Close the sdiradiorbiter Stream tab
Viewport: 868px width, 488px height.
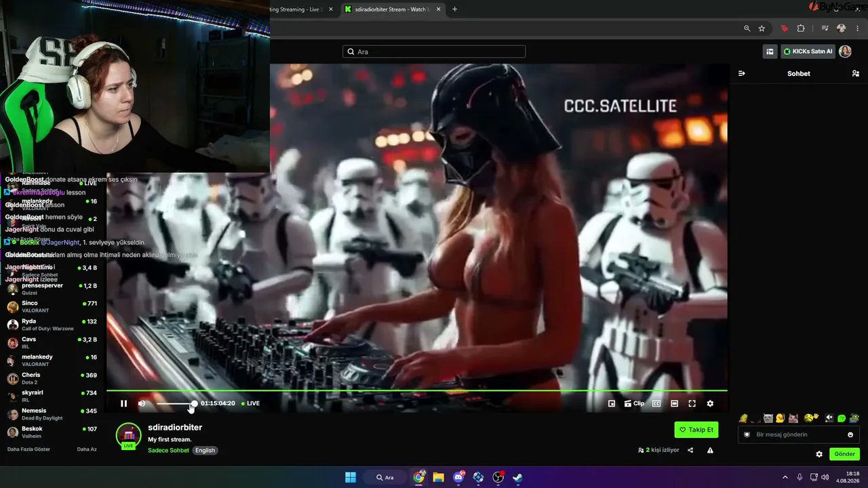coord(439,9)
